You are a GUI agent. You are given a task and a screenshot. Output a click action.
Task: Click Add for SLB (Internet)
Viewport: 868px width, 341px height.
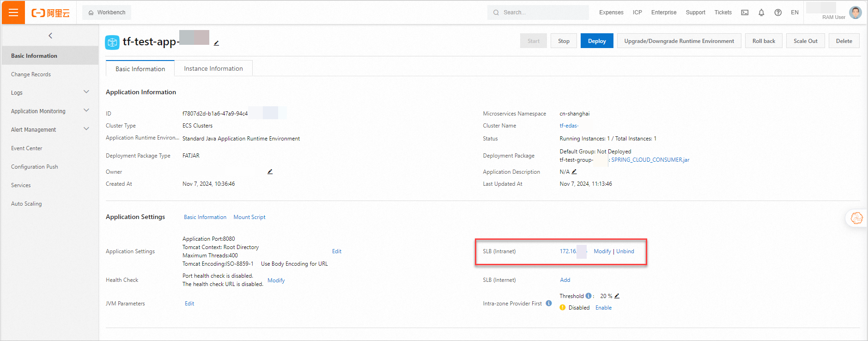(565, 280)
